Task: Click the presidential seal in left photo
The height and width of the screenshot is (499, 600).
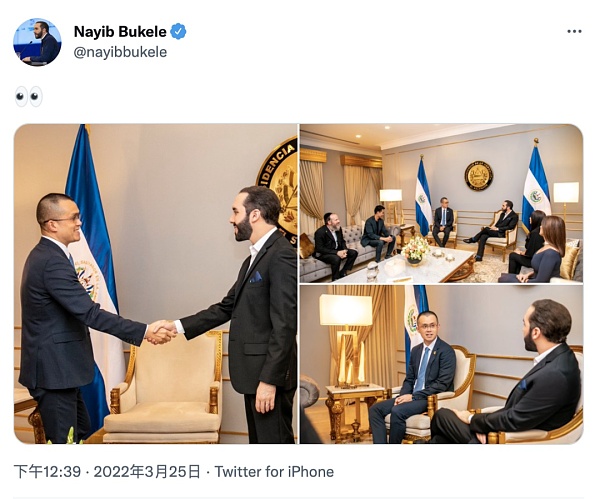Action: pos(278,190)
